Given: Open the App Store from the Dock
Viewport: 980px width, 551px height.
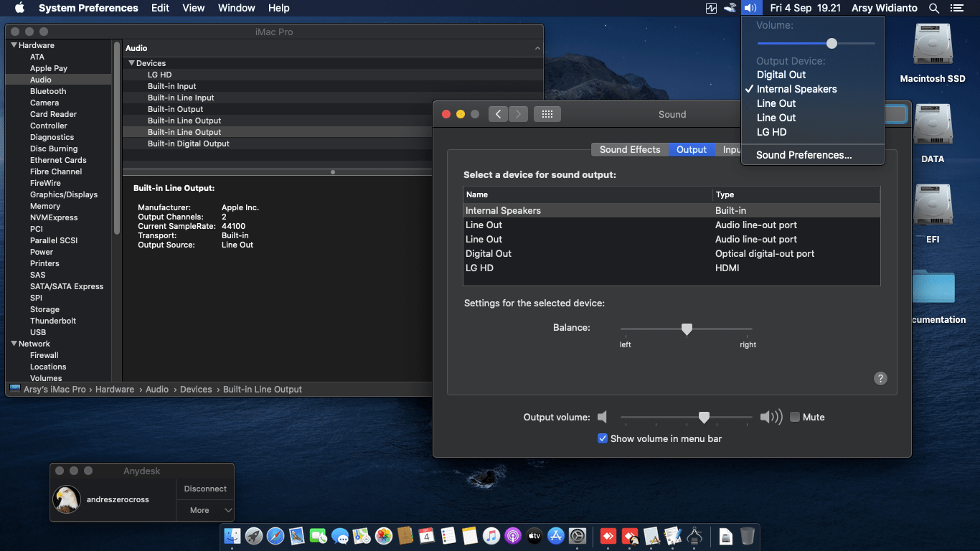Looking at the screenshot, I should click(556, 536).
